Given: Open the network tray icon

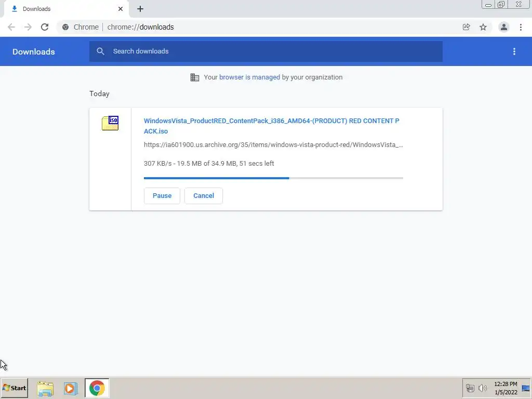Looking at the screenshot, I should 470,388.
